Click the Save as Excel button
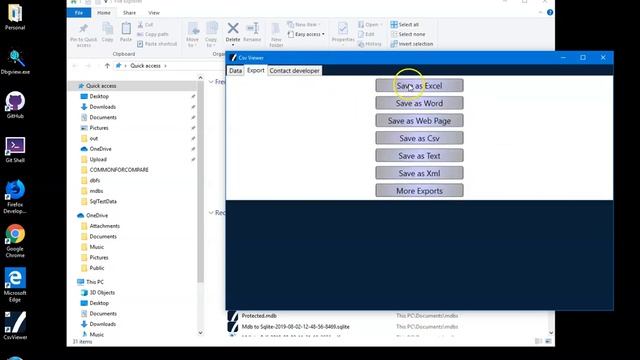 [x=419, y=86]
